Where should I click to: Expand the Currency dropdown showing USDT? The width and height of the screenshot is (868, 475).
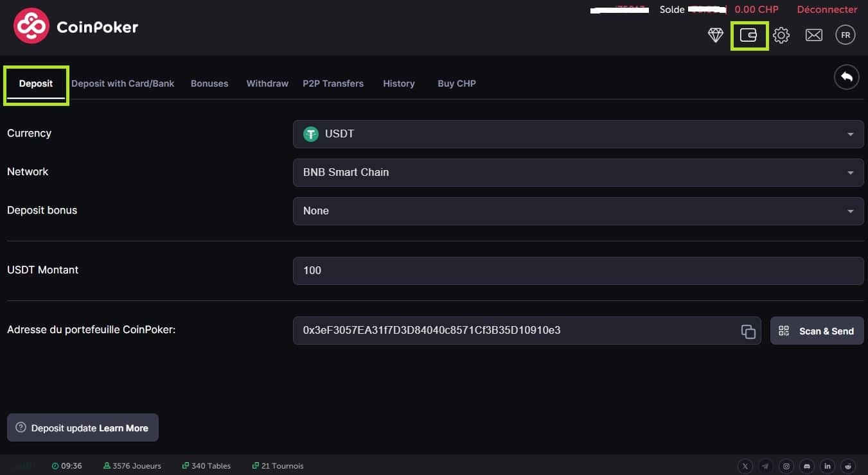click(578, 134)
